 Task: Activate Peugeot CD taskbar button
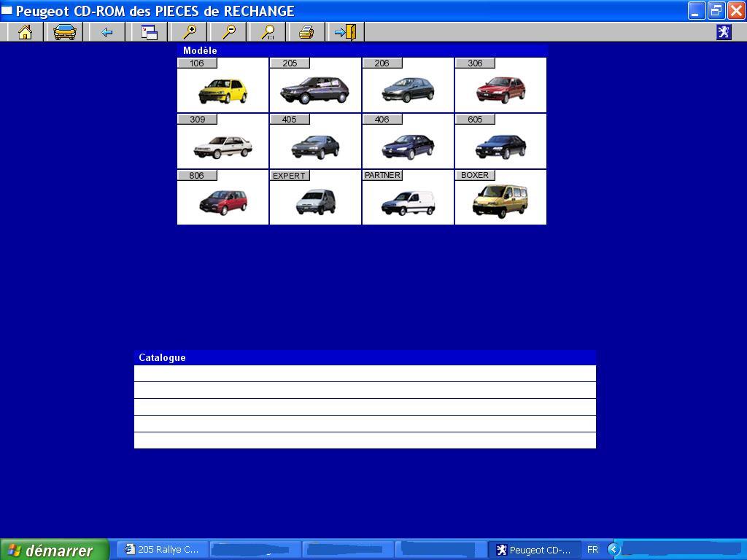pyautogui.click(x=535, y=550)
